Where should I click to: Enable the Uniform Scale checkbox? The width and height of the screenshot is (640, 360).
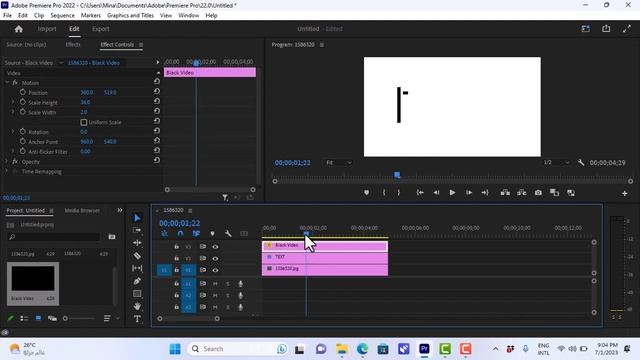(x=84, y=122)
